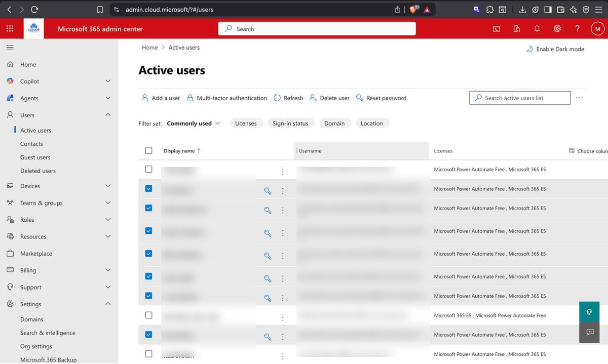Screen dimensions: 608x364
Task: Expand the Teams & groups section
Action: click(108, 203)
